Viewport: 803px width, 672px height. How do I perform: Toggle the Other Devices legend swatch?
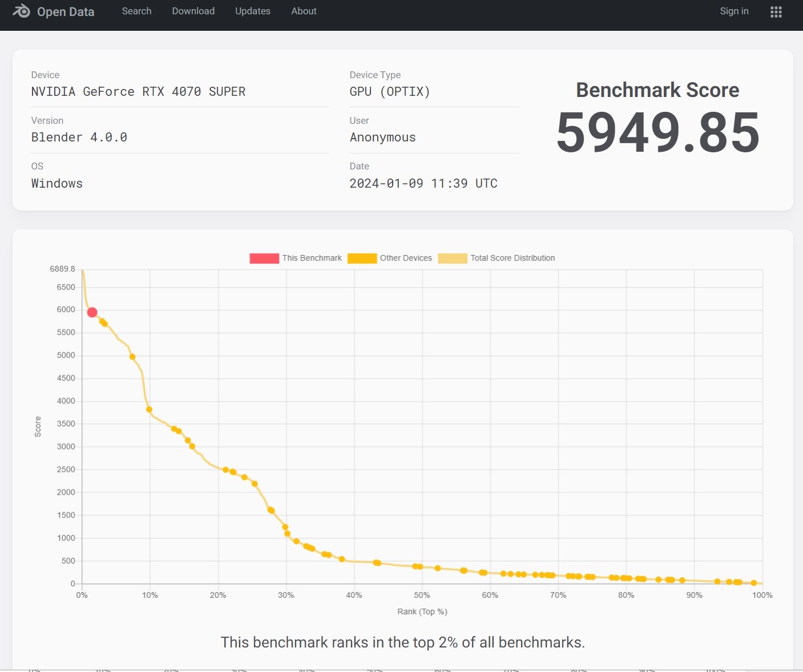point(362,258)
